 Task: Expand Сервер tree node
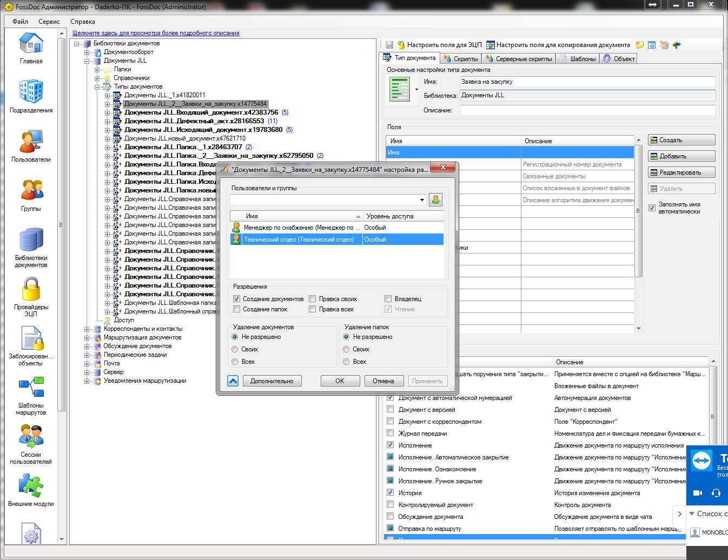tap(87, 372)
